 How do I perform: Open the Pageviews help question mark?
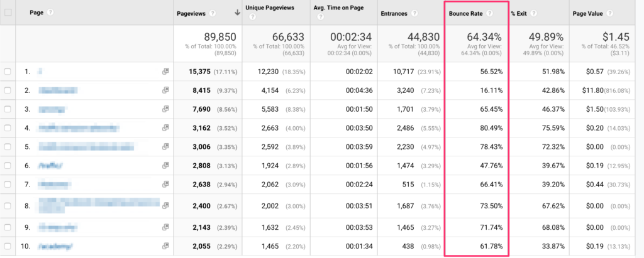tap(213, 14)
